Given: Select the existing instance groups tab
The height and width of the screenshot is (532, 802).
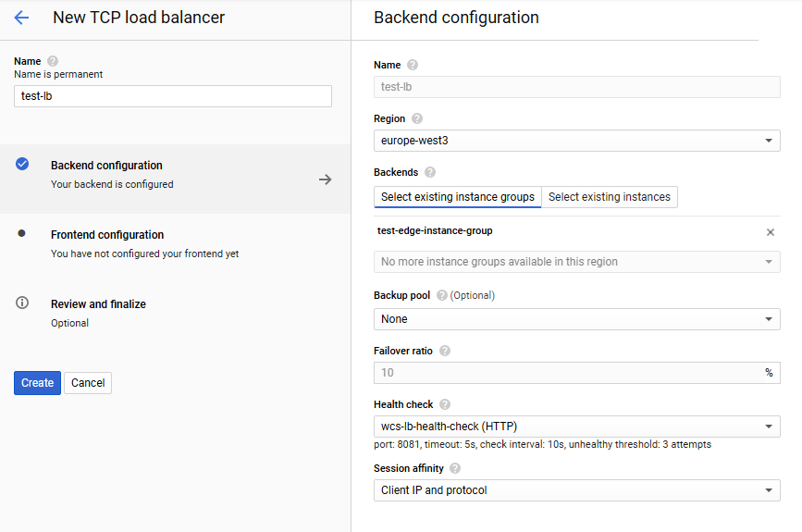Looking at the screenshot, I should (457, 197).
